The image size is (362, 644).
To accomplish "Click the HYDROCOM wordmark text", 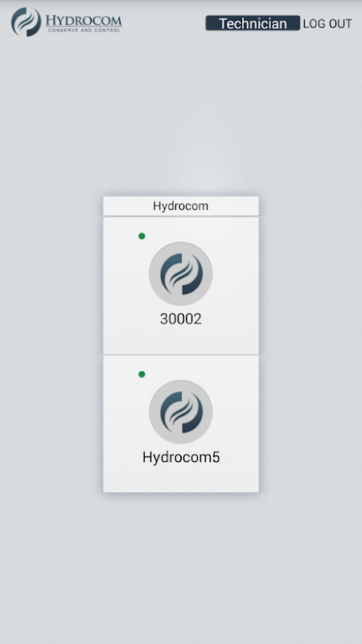I will tap(84, 20).
